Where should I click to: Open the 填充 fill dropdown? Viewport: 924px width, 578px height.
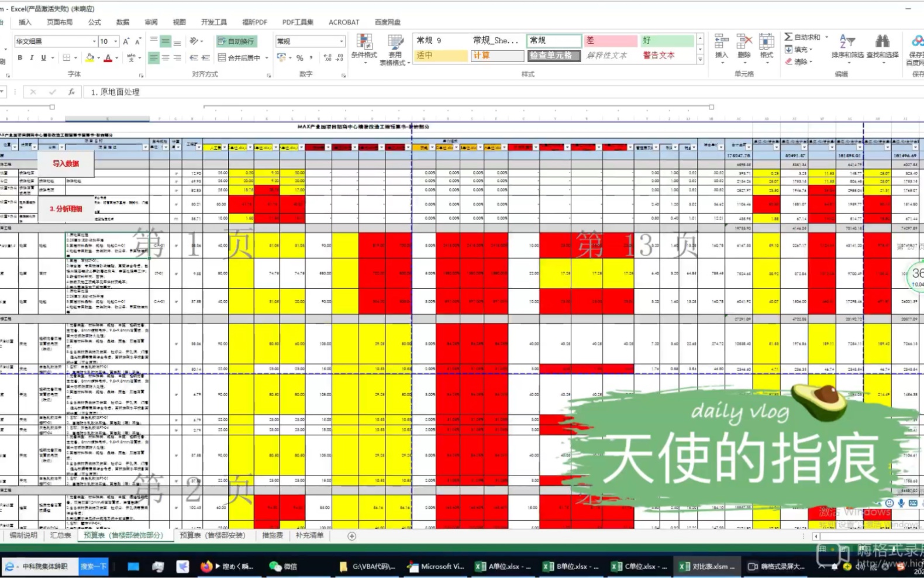coord(798,50)
